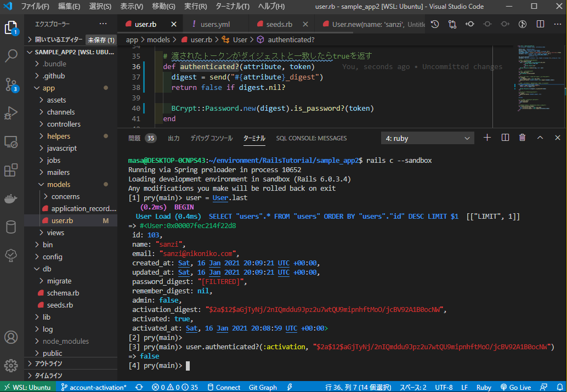Open the Extensions view
The width and height of the screenshot is (567, 392).
pyautogui.click(x=12, y=171)
